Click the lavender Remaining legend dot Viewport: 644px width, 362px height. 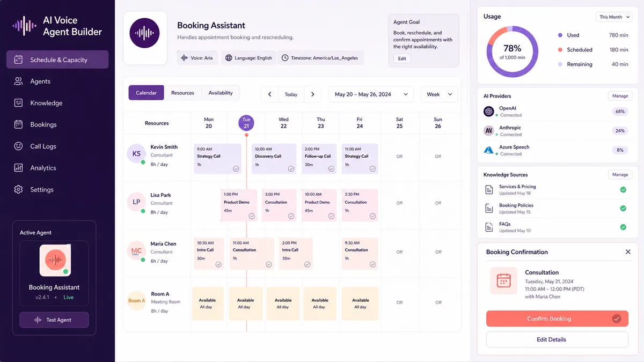[560, 64]
